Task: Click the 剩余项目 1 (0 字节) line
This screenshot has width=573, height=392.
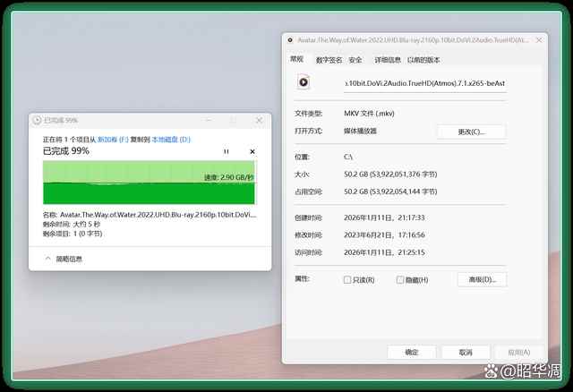Action: [73, 234]
